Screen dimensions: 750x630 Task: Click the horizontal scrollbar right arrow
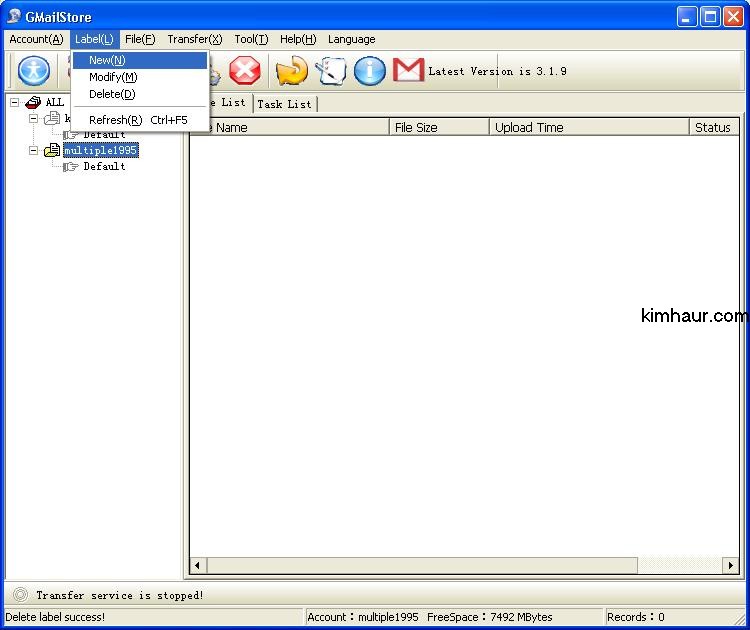(x=731, y=566)
